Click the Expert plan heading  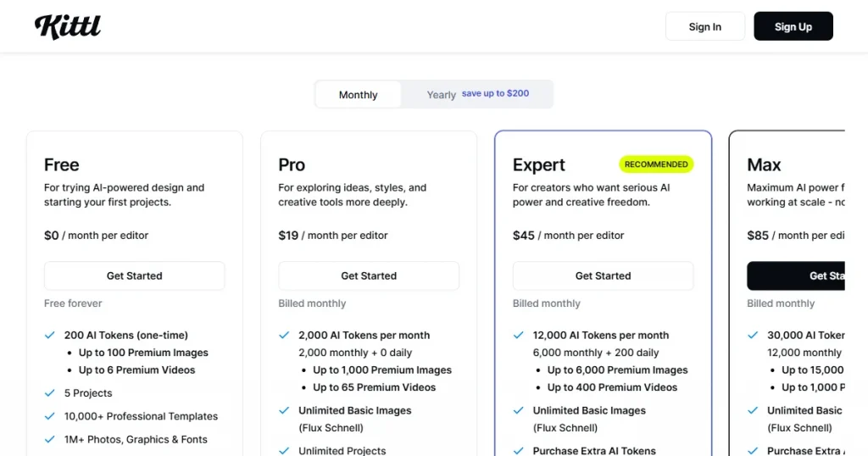coord(538,165)
